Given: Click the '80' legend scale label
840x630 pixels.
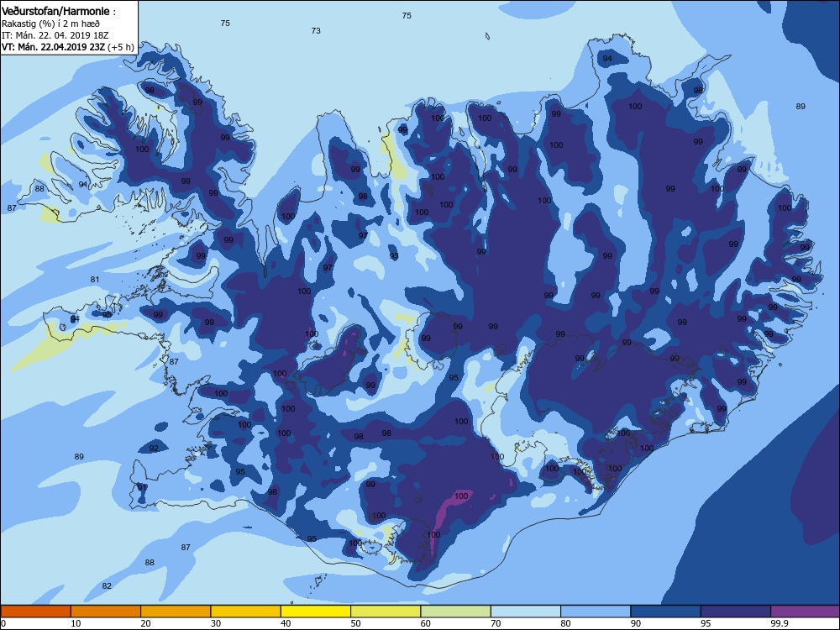Looking at the screenshot, I should pyautogui.click(x=565, y=623).
